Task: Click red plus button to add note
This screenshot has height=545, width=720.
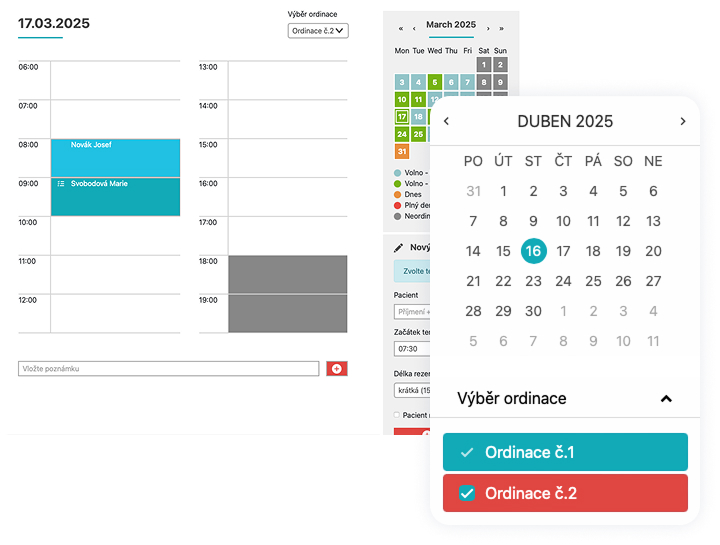Action: (x=337, y=369)
